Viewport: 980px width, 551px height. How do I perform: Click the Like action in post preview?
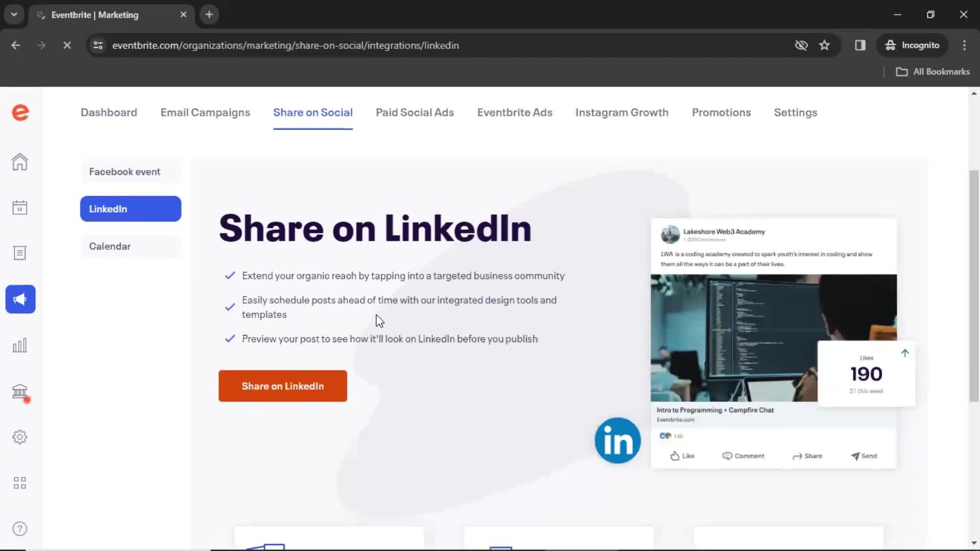click(x=682, y=456)
